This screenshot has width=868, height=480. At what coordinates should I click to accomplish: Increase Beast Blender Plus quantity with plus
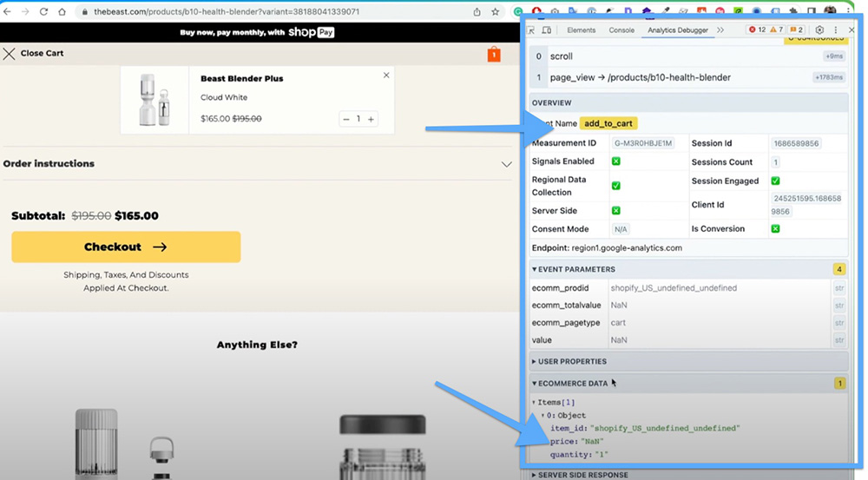[371, 119]
